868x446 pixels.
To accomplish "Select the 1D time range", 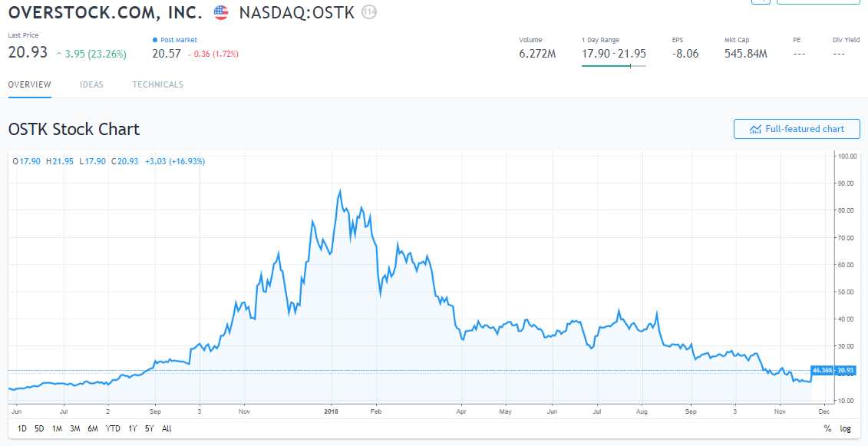I will (22, 428).
